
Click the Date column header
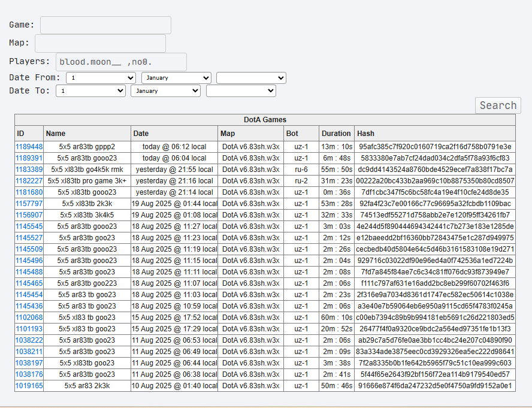174,134
